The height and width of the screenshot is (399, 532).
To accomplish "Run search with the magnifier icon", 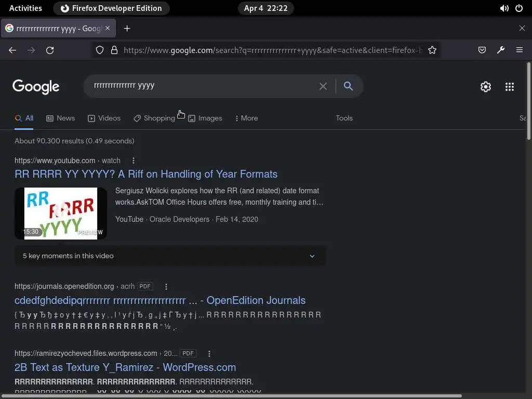I will pyautogui.click(x=348, y=86).
